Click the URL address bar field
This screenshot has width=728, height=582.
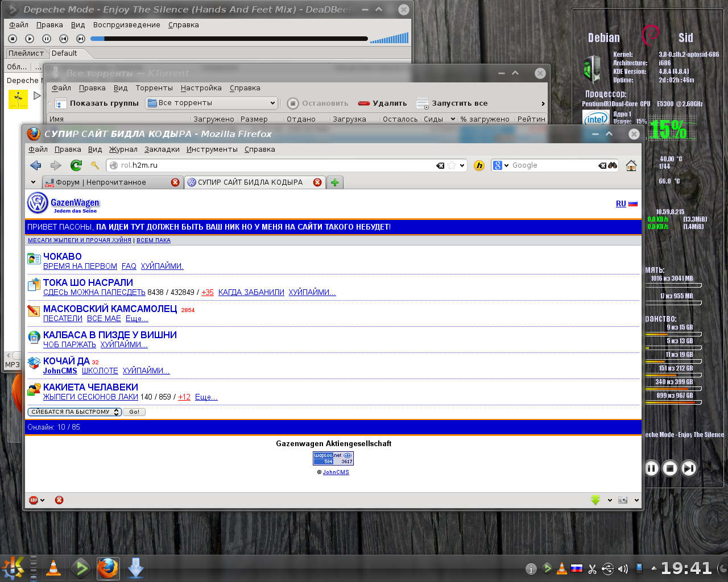coord(273,165)
